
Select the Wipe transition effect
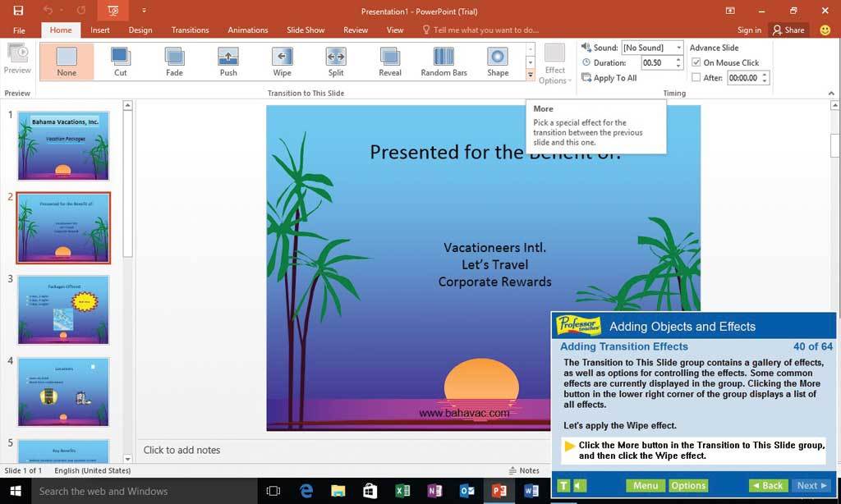tap(282, 62)
